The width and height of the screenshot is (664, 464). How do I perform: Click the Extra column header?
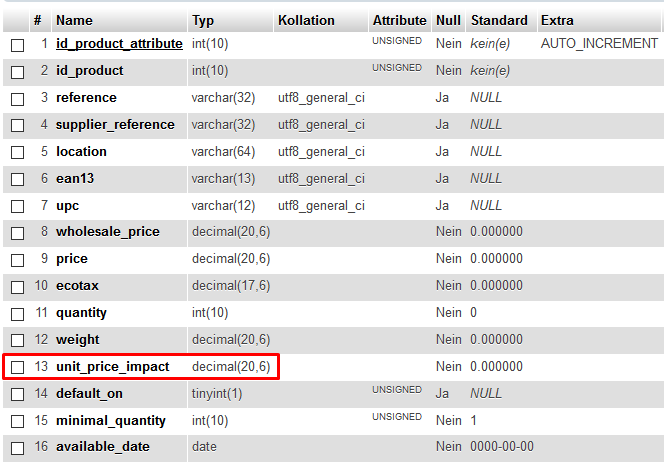click(557, 20)
